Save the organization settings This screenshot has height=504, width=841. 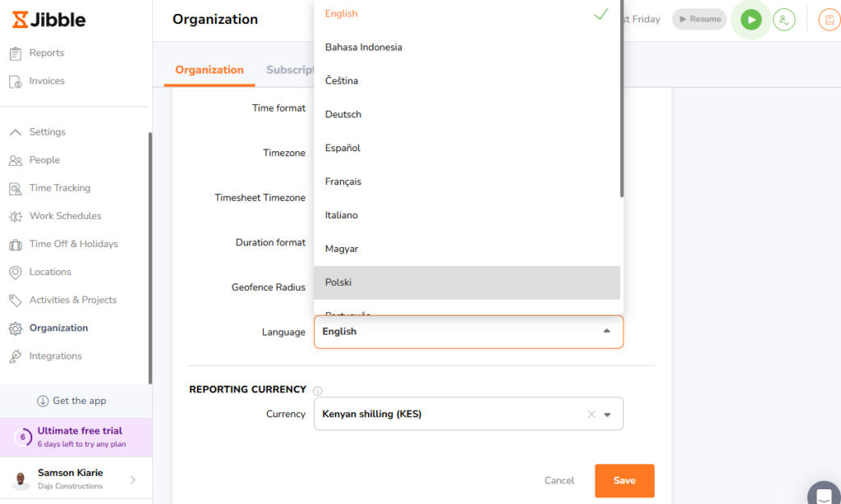[x=624, y=480]
